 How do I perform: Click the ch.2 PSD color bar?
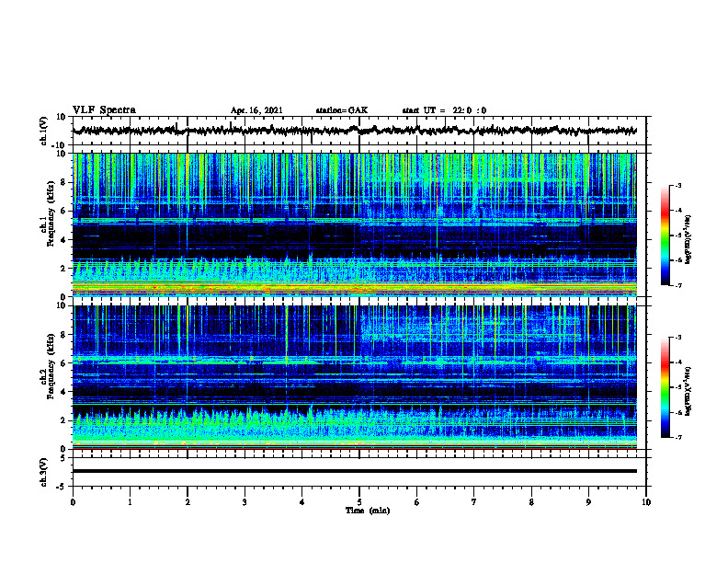[665, 387]
